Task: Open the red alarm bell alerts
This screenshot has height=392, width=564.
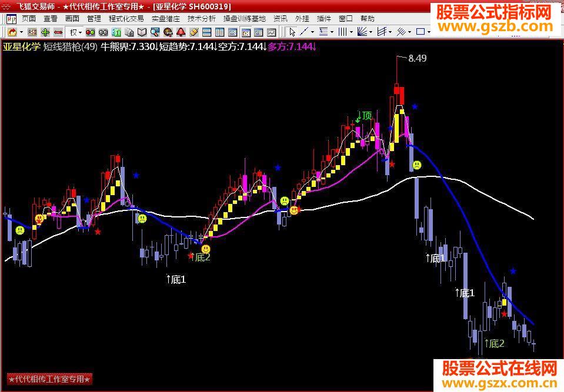Action: [181, 32]
